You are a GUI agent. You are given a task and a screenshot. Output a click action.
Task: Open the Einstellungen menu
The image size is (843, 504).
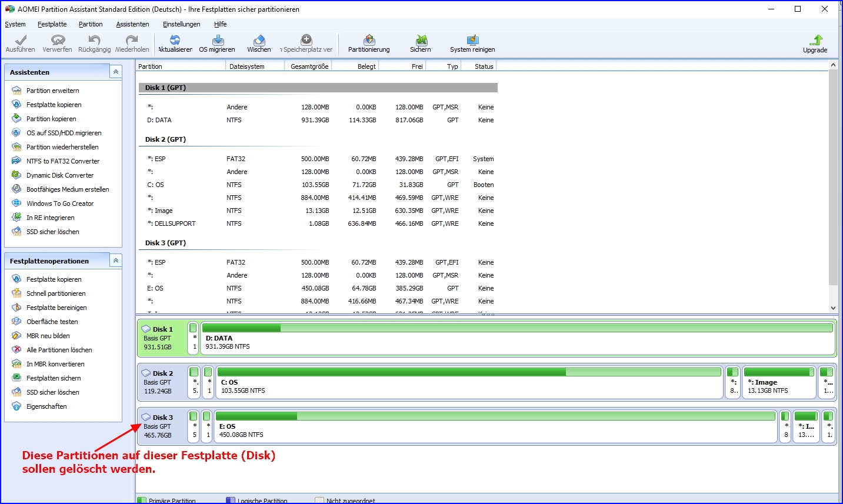click(181, 24)
